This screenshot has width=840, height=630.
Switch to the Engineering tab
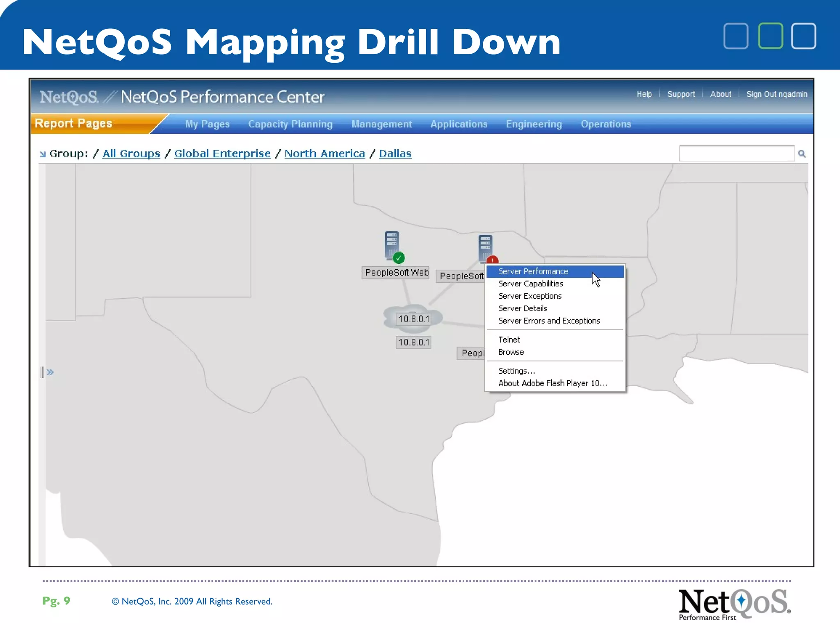[x=534, y=124]
